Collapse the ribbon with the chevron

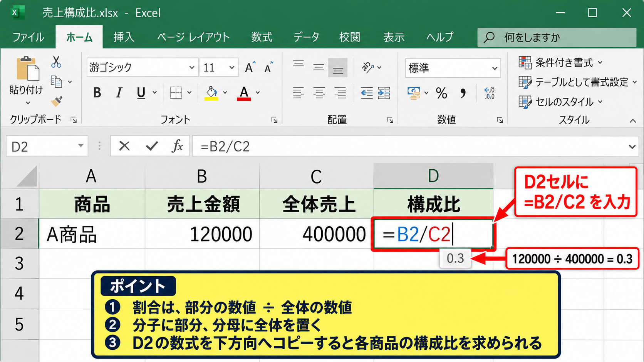[633, 121]
